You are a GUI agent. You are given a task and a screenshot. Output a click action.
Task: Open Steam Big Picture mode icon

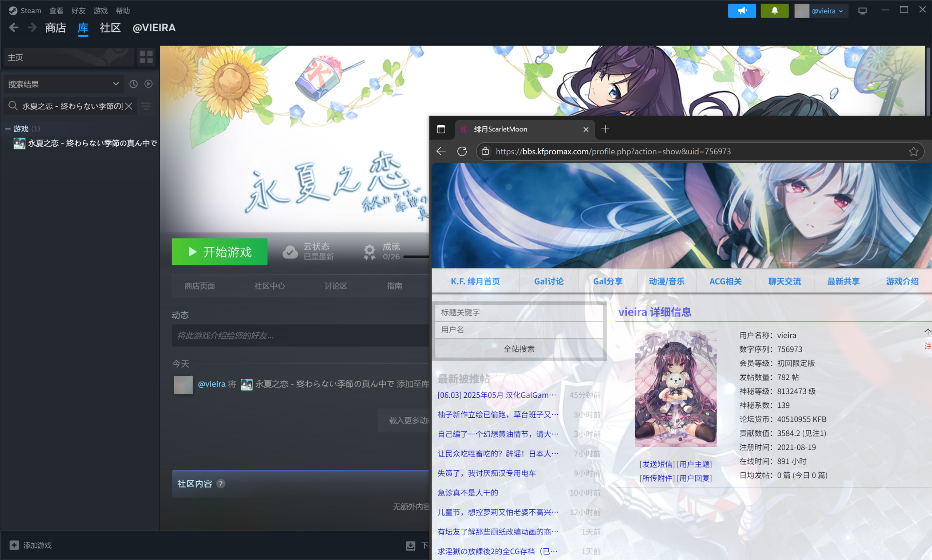click(x=862, y=11)
